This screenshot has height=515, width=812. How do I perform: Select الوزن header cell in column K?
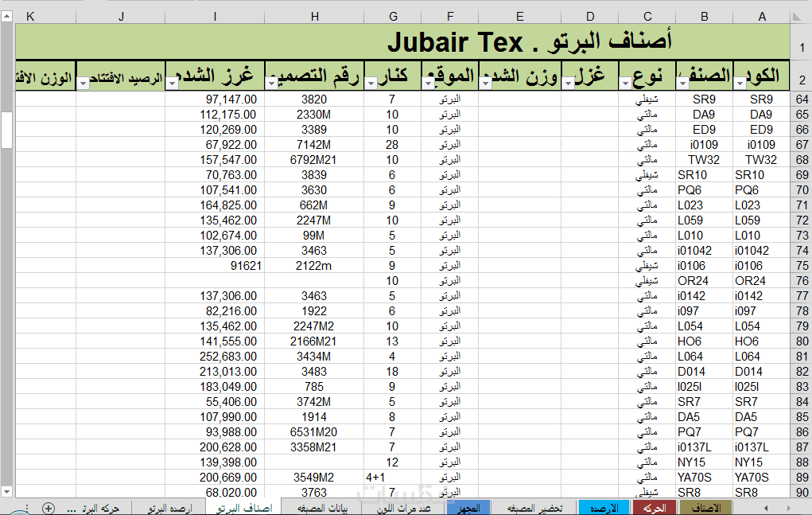[45, 76]
